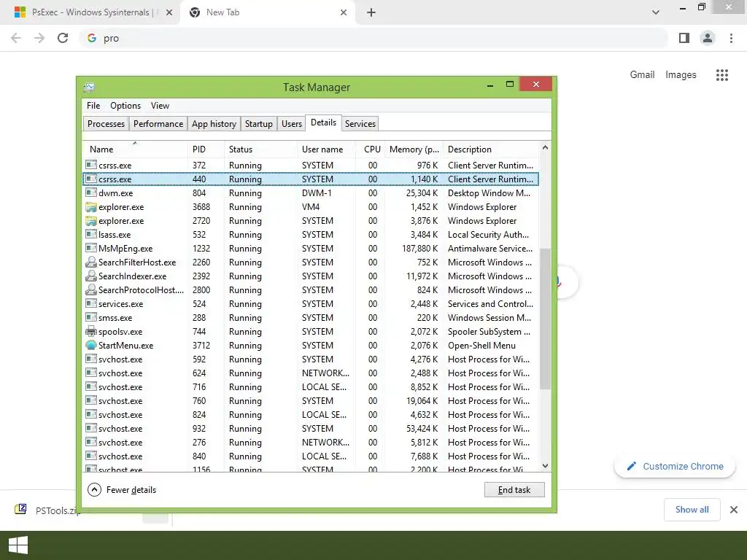Collapse Task Manager with Fewer details

[x=122, y=489]
